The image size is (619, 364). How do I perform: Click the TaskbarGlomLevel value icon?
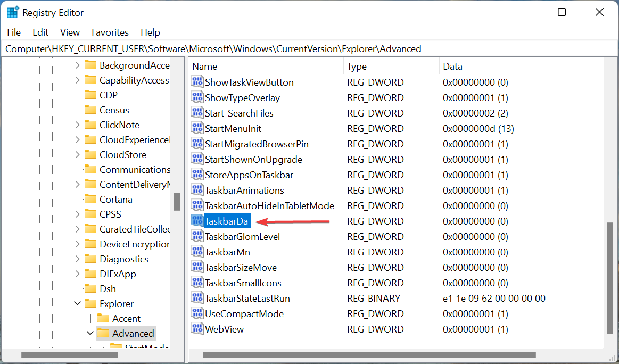tap(197, 236)
